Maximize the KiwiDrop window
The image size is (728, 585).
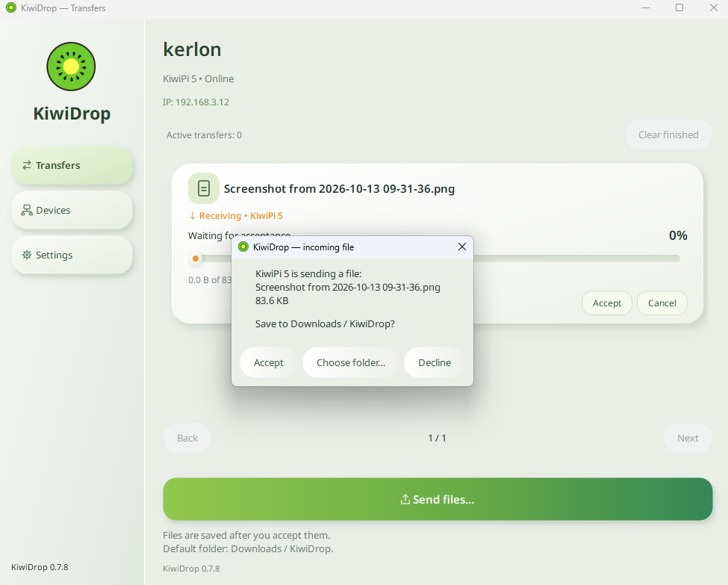tap(679, 8)
